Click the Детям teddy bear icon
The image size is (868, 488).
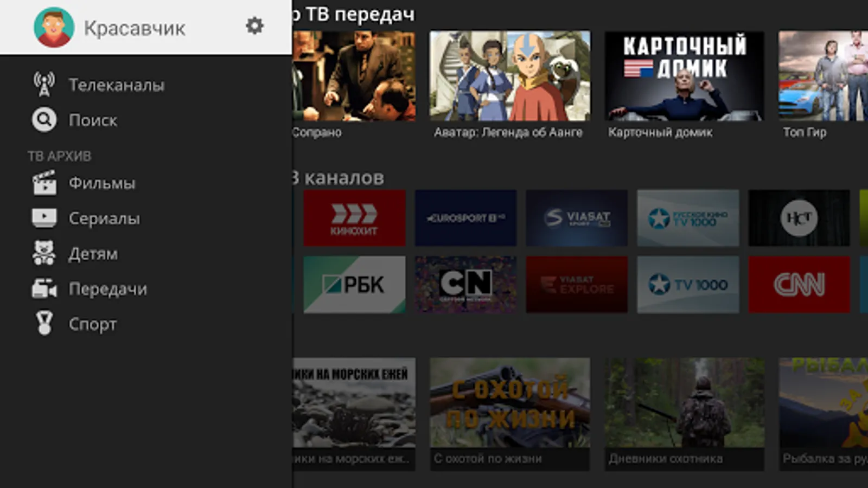[44, 253]
